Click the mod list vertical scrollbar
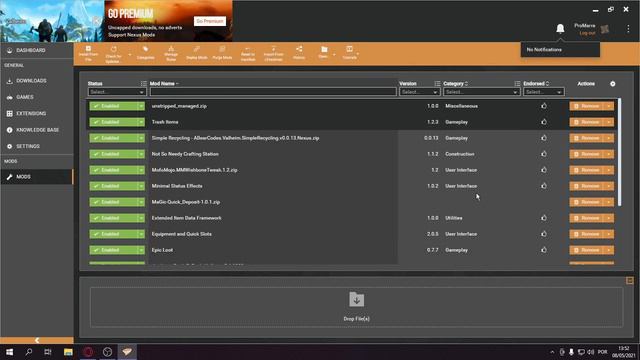The image size is (640, 360). [x=620, y=152]
